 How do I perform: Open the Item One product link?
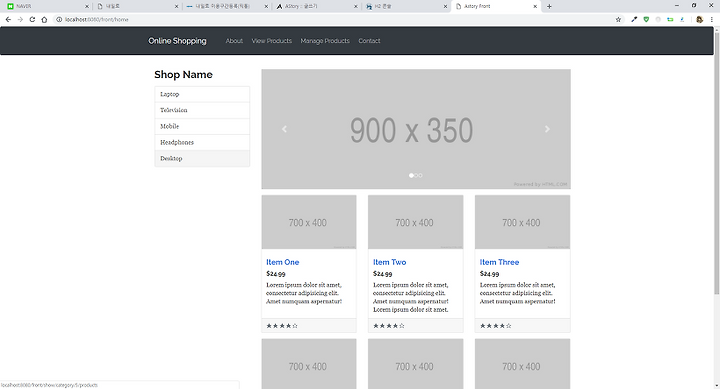click(282, 262)
